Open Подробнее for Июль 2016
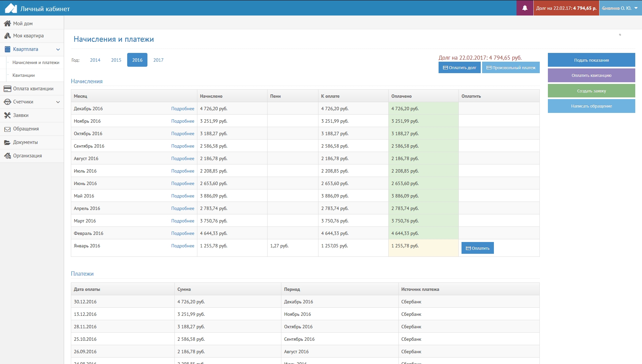The height and width of the screenshot is (364, 642). click(x=183, y=171)
